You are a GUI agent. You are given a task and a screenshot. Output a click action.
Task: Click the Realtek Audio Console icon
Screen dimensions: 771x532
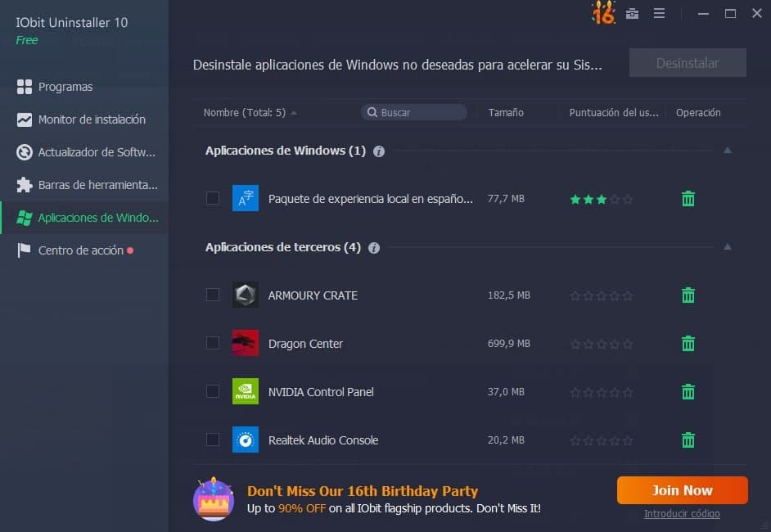click(x=246, y=440)
